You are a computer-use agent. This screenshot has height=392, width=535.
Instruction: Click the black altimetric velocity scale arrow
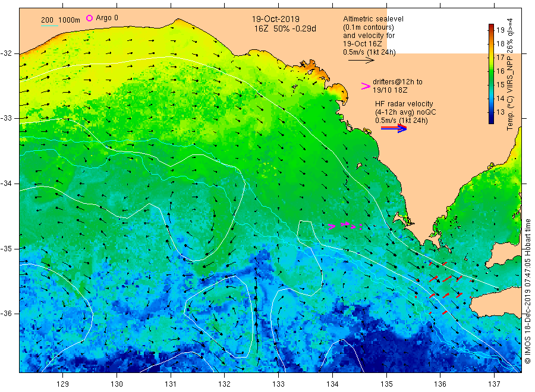point(361,61)
